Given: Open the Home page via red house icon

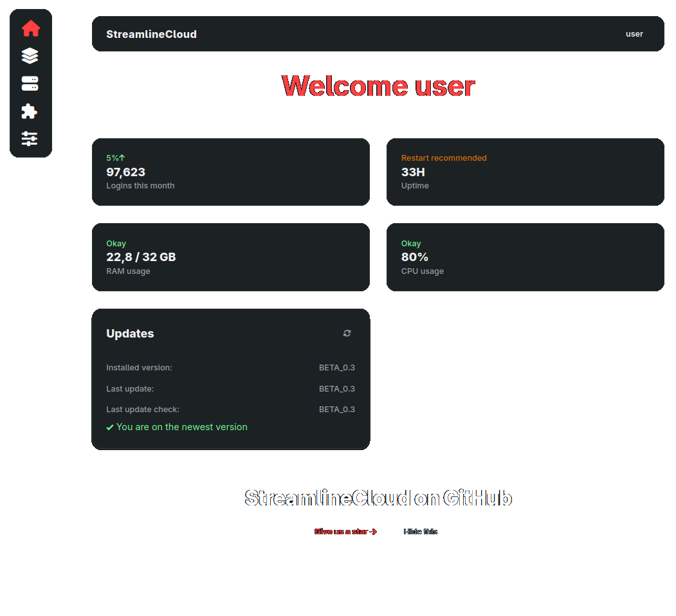Looking at the screenshot, I should [30, 28].
